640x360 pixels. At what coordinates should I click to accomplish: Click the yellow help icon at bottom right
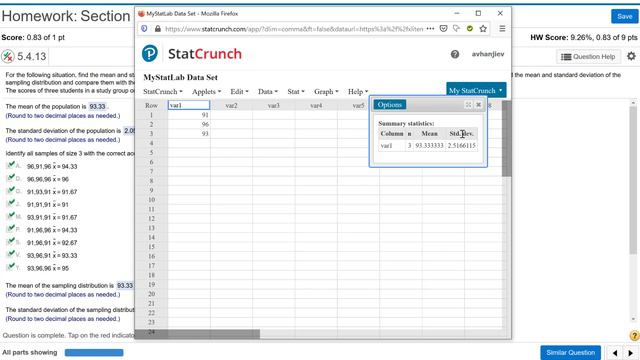click(x=634, y=336)
